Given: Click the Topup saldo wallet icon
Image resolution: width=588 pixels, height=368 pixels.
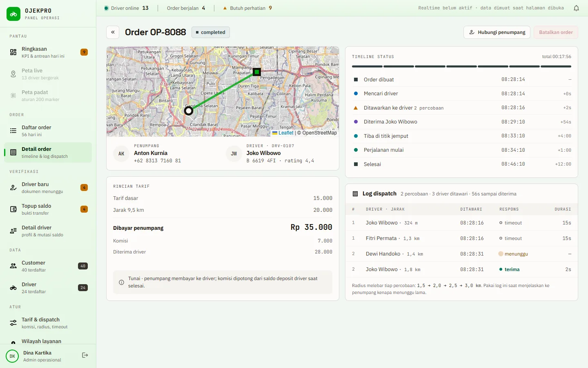Looking at the screenshot, I should click(x=13, y=209).
